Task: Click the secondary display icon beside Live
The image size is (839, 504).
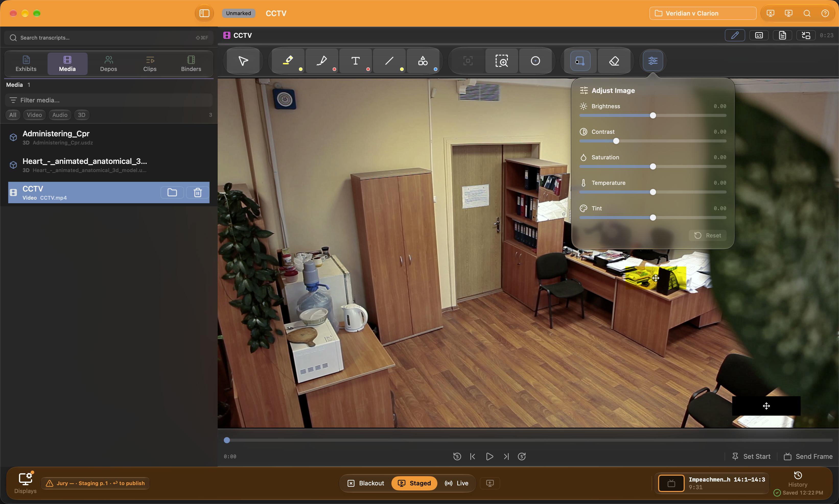Action: 490,483
